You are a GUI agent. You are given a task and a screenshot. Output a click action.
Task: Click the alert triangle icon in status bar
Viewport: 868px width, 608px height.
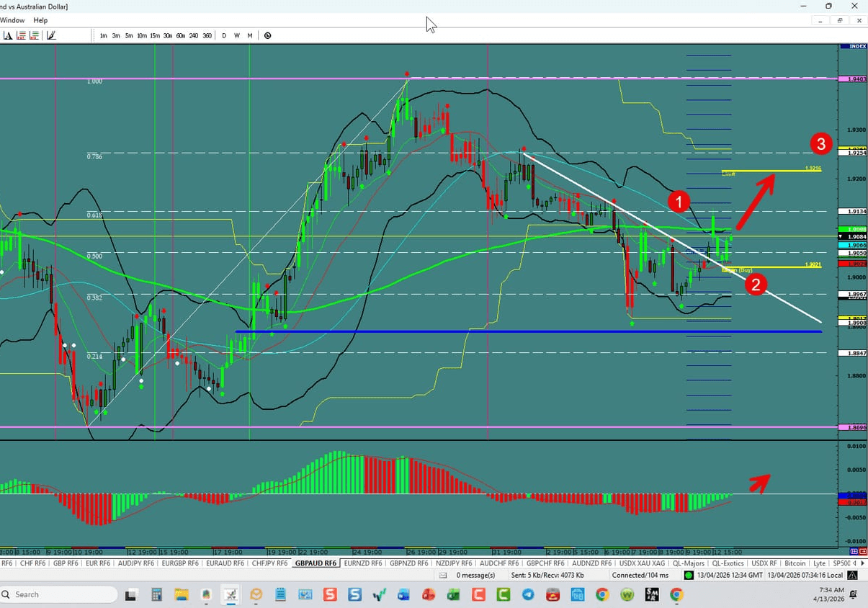coord(853,575)
